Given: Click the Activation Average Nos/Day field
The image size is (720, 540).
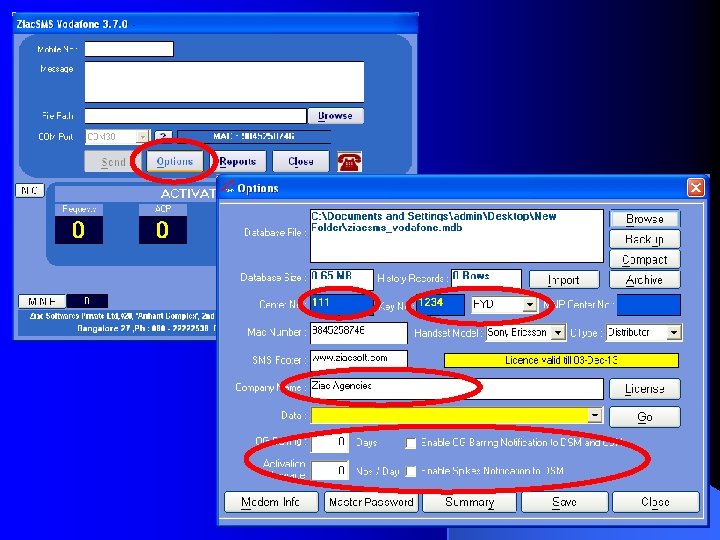Looking at the screenshot, I should coord(330,471).
